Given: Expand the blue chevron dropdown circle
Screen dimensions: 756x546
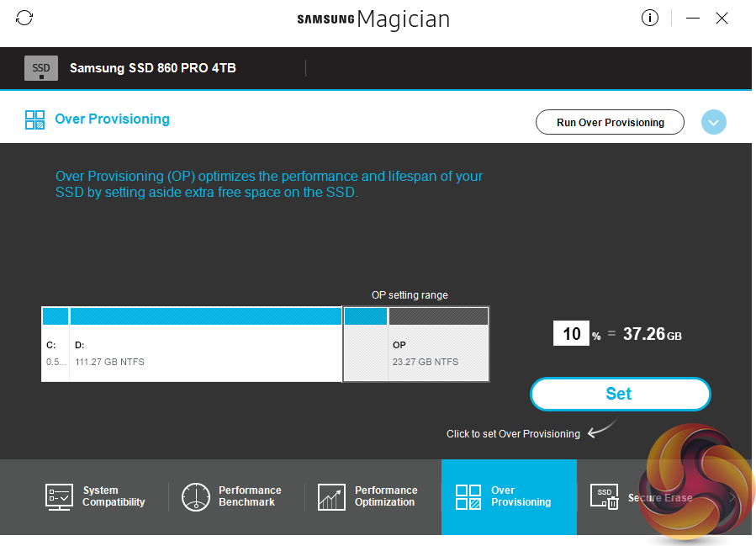Looking at the screenshot, I should click(x=714, y=122).
